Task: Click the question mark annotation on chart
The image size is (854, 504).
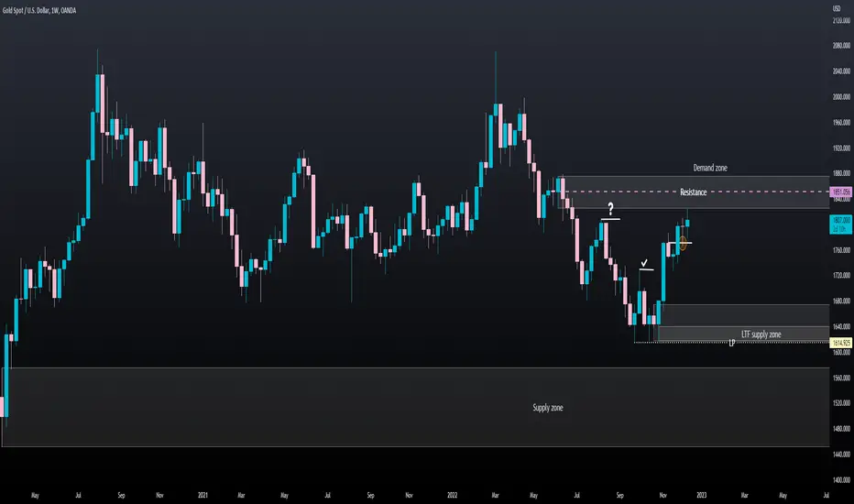Action: coord(610,209)
